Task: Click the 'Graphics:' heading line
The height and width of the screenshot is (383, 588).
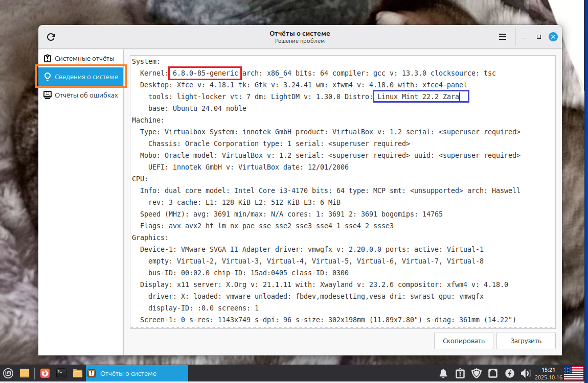Action: coord(150,238)
